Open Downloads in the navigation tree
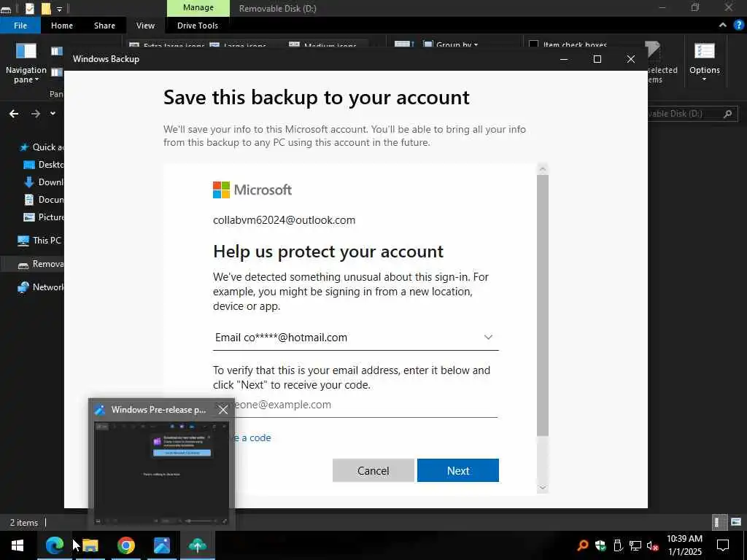Screen dimensions: 747x560 coord(44,182)
